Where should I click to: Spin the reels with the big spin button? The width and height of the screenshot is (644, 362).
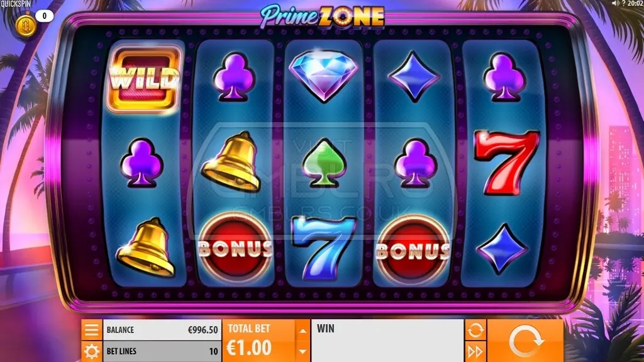coord(525,341)
